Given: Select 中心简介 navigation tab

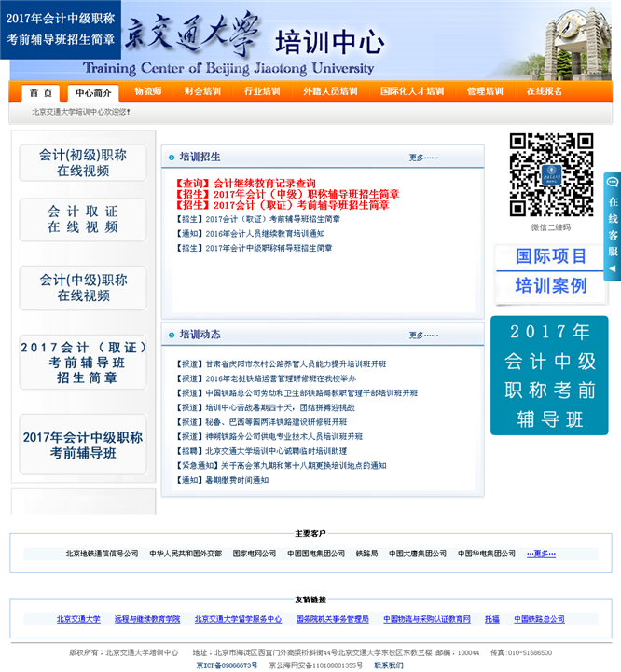Looking at the screenshot, I should 93,93.
